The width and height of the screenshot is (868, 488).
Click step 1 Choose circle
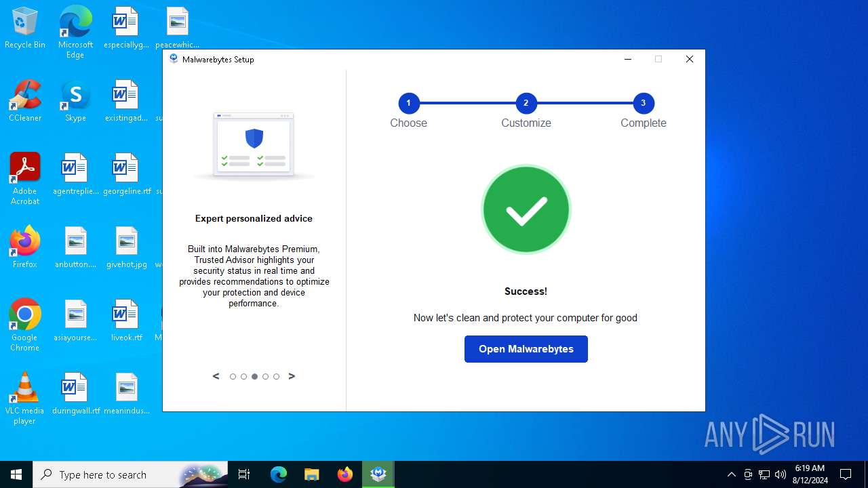(408, 103)
